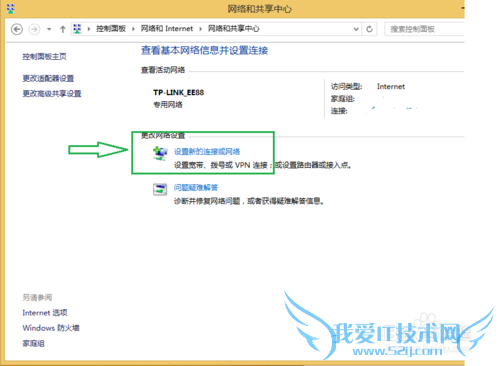This screenshot has width=500, height=366.
Task: Open 更改高级共享设置 link
Action: 52,94
